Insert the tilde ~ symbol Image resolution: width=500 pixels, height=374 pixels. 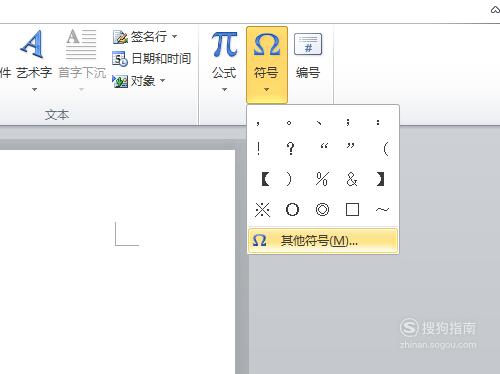pyautogui.click(x=382, y=210)
